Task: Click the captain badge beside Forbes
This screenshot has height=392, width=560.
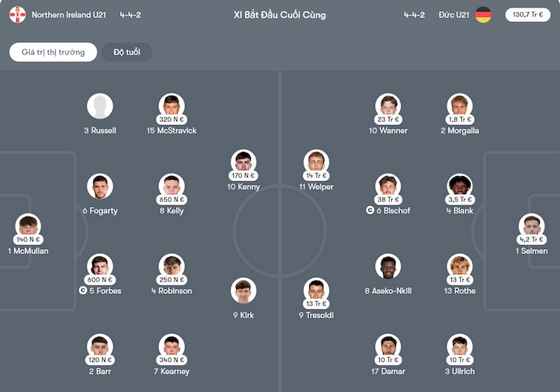Action: pyautogui.click(x=83, y=291)
